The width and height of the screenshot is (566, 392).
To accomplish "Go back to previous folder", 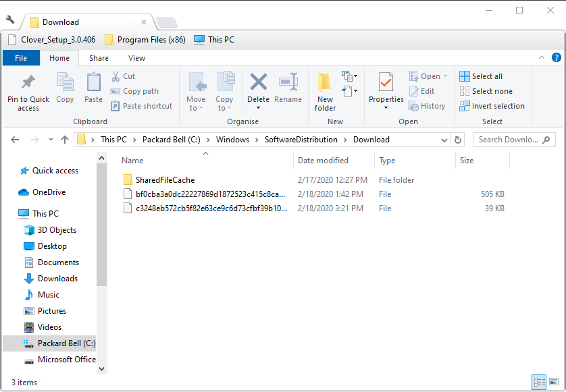I will point(15,140).
